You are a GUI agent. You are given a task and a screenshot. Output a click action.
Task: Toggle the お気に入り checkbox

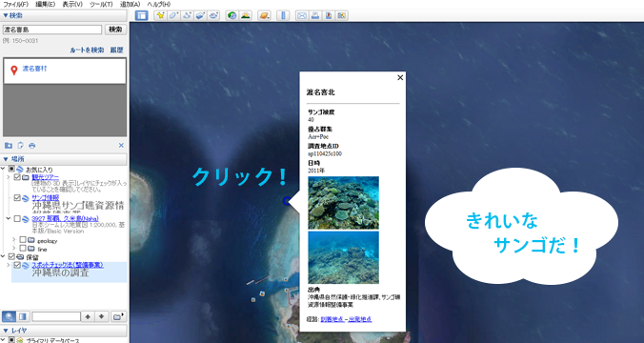click(x=12, y=170)
